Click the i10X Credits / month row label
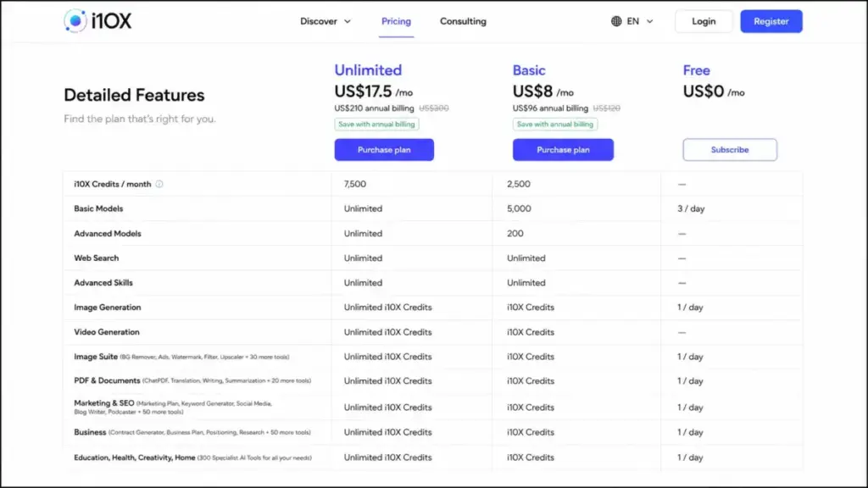 [x=113, y=184]
